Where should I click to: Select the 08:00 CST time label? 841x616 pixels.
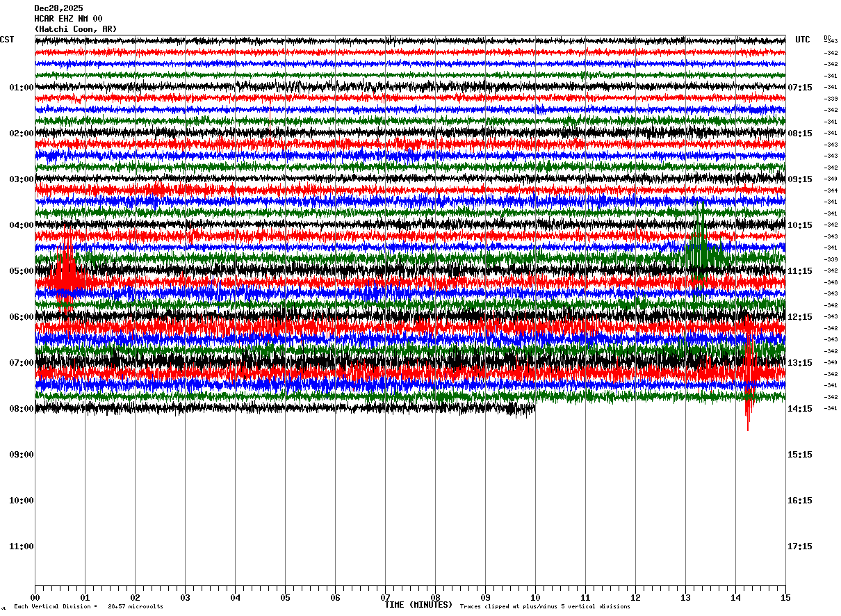click(x=22, y=409)
